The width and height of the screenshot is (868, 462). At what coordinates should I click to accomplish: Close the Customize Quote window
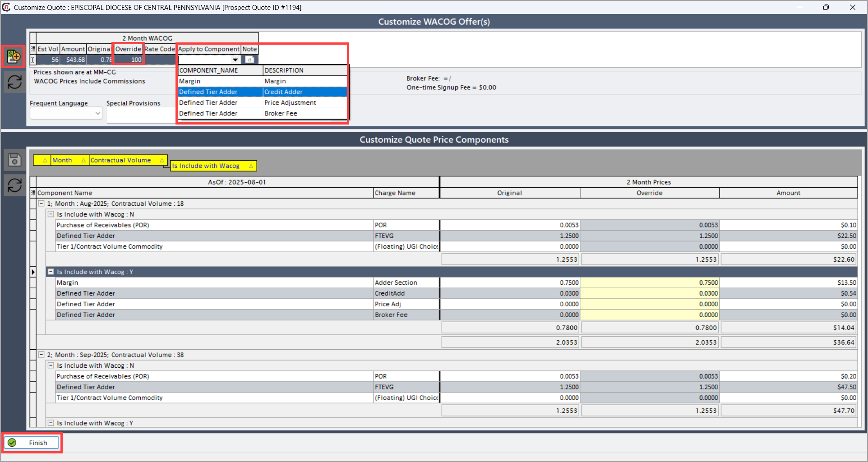tap(852, 7)
